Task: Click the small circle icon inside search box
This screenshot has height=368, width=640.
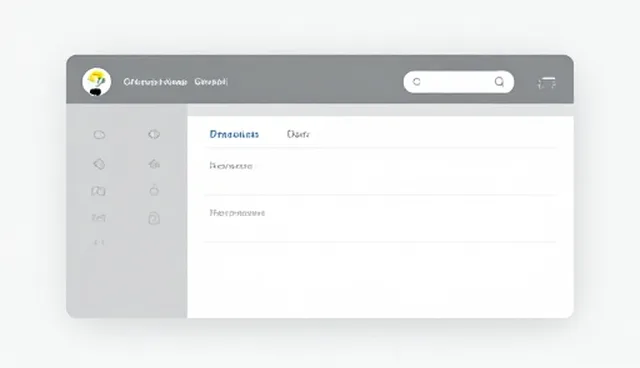Action: (x=416, y=82)
